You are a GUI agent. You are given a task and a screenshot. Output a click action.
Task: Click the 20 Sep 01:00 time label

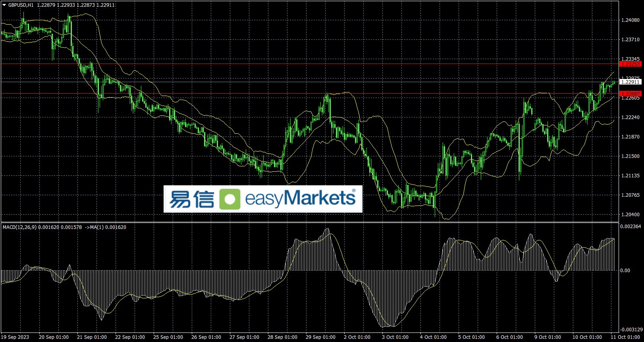(x=54, y=337)
